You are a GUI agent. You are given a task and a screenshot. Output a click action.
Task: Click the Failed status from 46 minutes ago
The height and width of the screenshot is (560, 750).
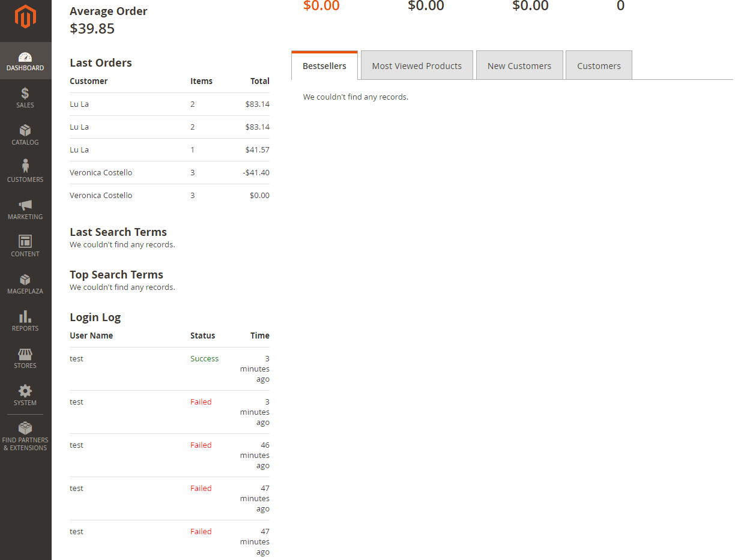click(201, 445)
